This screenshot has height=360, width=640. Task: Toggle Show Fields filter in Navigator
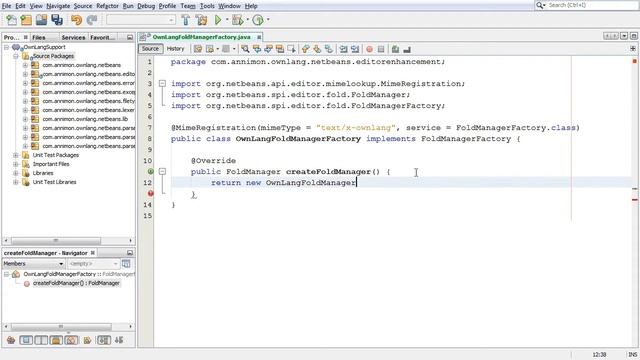tap(26, 340)
